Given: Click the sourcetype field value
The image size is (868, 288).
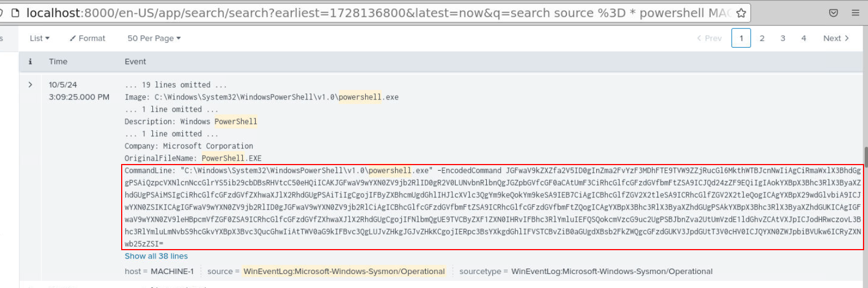Looking at the screenshot, I should [611, 271].
